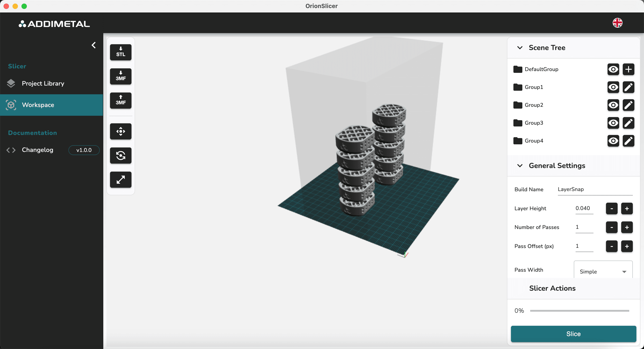Switch language via the UK flag icon
644x349 pixels.
(617, 23)
